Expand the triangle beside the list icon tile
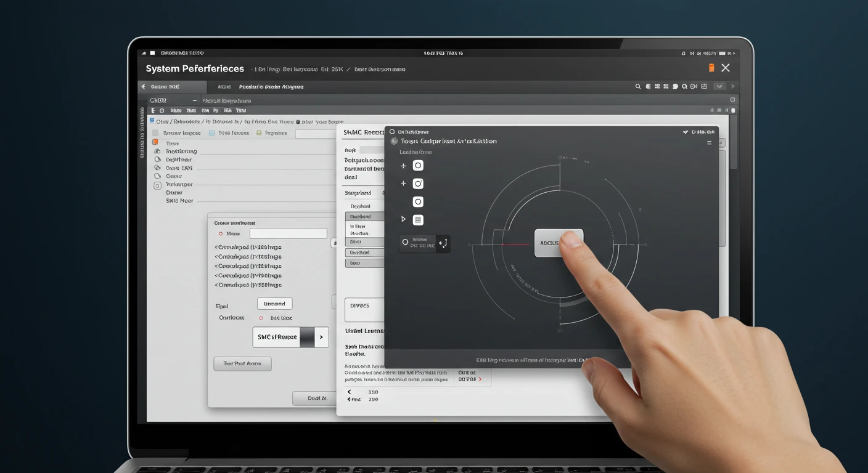This screenshot has height=473, width=868. pyautogui.click(x=404, y=219)
